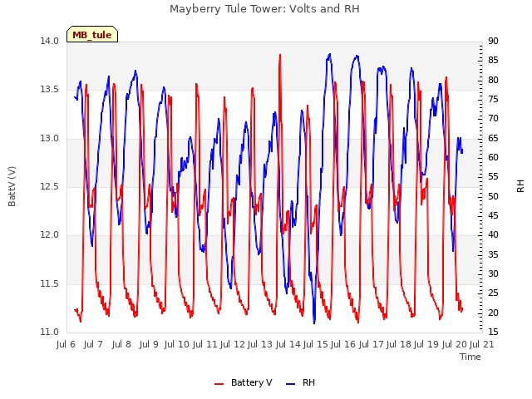532x399 pixels.
Task: Click the 30 right axis value
Action: (x=493, y=273)
